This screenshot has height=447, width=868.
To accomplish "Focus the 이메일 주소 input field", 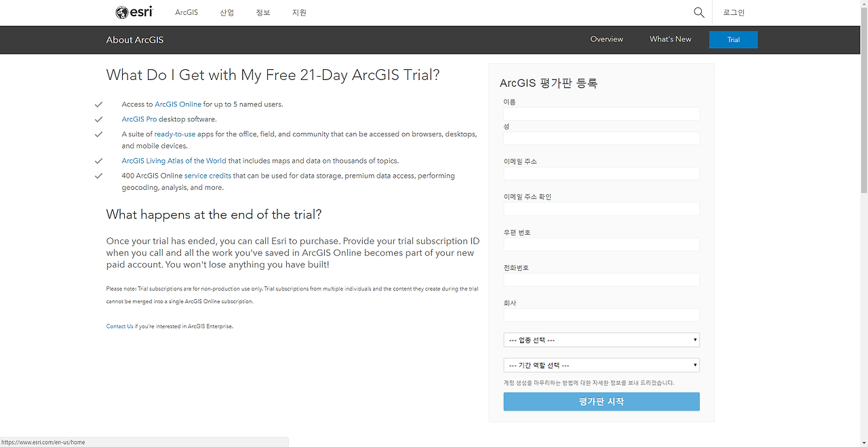I will pyautogui.click(x=601, y=174).
